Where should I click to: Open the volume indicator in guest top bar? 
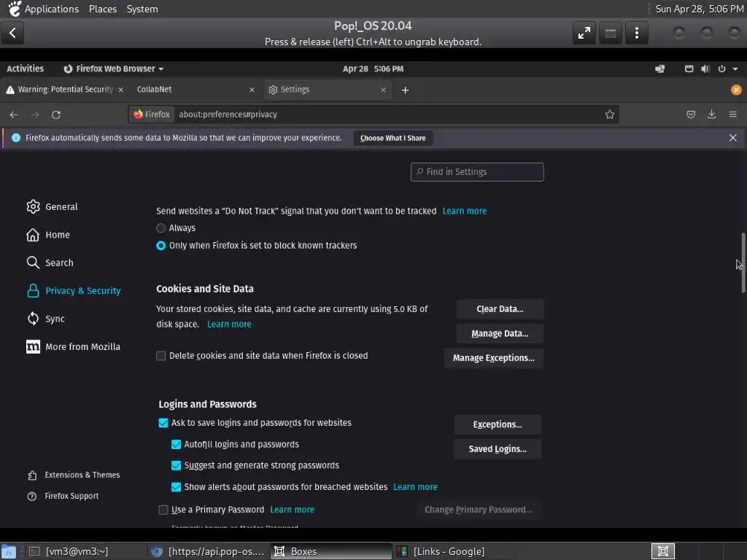click(x=705, y=69)
